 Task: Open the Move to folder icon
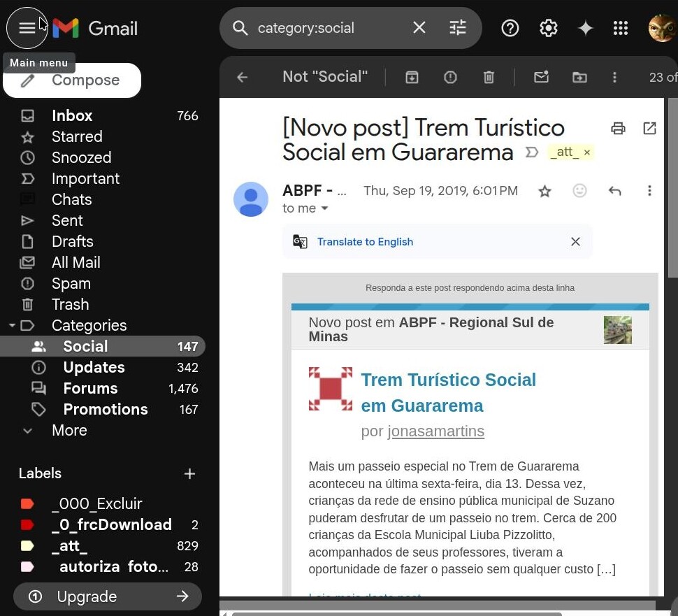coord(579,77)
